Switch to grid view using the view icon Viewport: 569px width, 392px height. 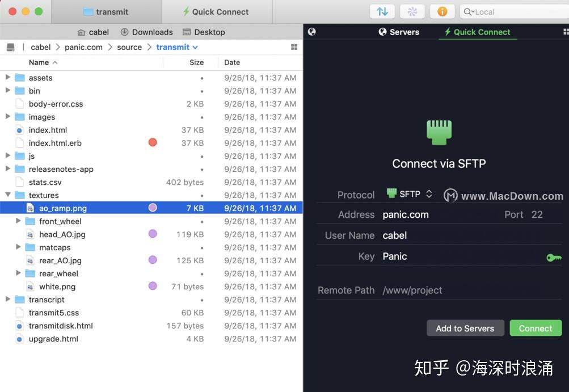tap(294, 47)
